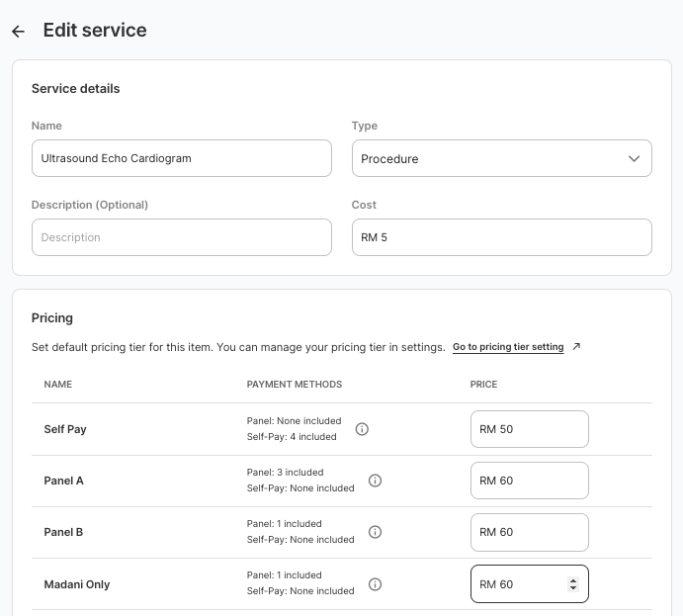Increase Madani Only price with up stepper

(572, 580)
